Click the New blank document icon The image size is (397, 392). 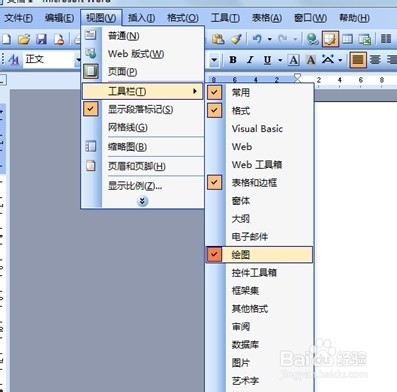tap(7, 39)
